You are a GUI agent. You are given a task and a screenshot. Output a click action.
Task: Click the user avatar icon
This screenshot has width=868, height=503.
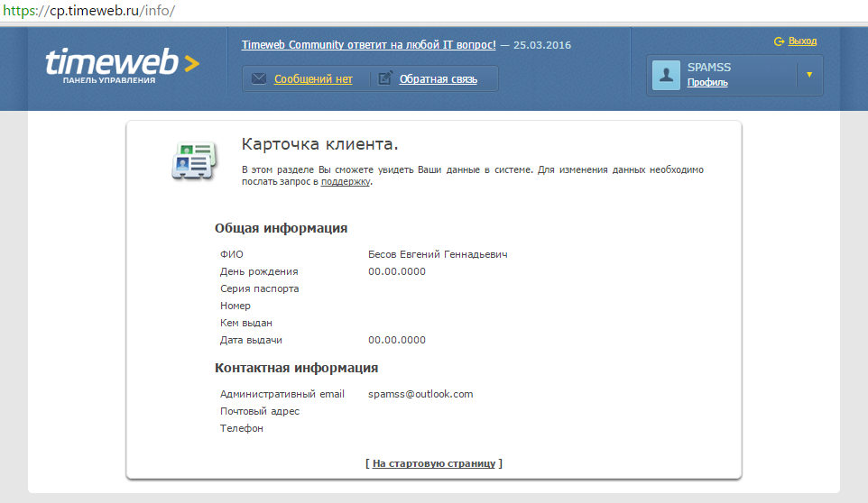click(x=667, y=75)
